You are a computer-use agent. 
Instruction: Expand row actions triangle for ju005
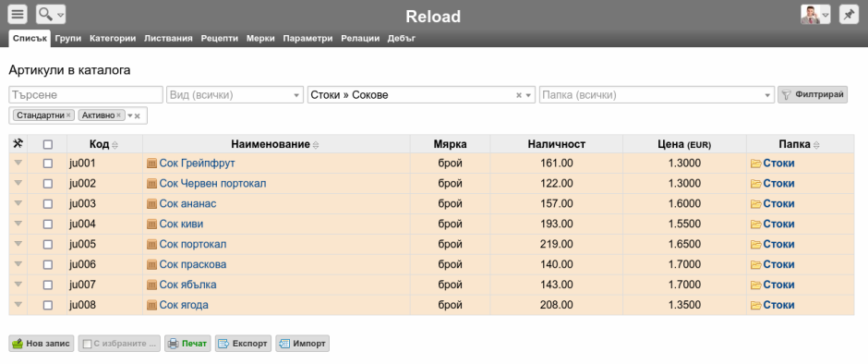pyautogui.click(x=18, y=244)
